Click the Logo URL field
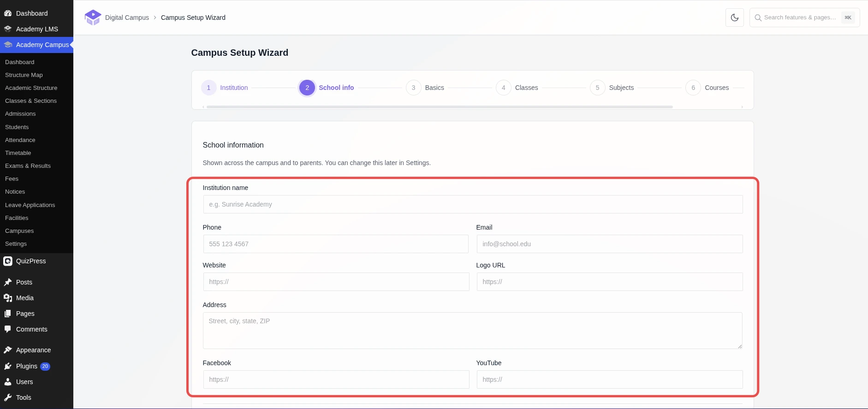 [x=609, y=282]
